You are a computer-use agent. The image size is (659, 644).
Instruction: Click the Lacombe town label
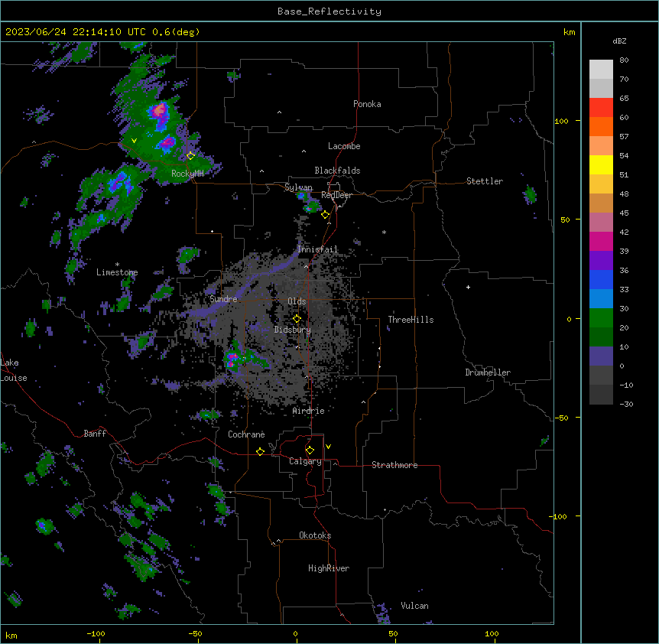344,146
